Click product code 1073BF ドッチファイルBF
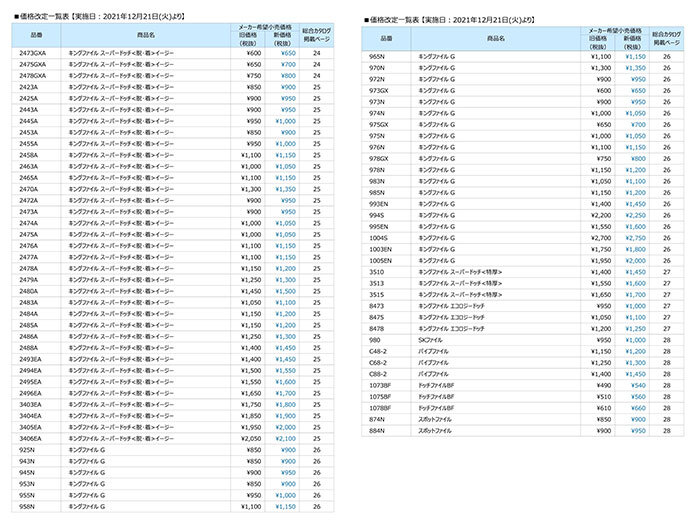This screenshot has height=527, width=700. pyautogui.click(x=380, y=384)
